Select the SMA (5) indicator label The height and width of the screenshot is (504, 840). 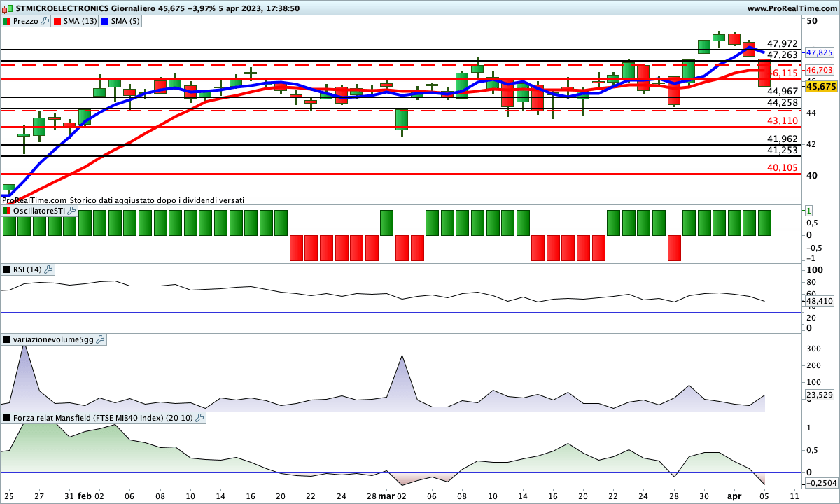click(x=126, y=21)
